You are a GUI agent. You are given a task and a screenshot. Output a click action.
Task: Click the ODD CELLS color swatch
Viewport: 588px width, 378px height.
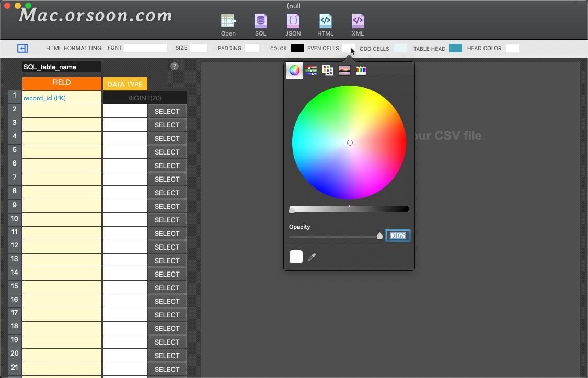click(400, 48)
